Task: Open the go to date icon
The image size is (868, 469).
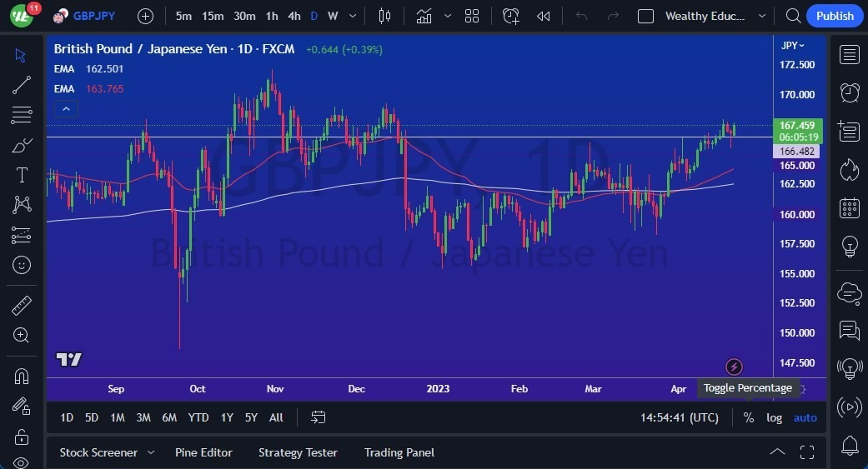Action: pos(319,417)
